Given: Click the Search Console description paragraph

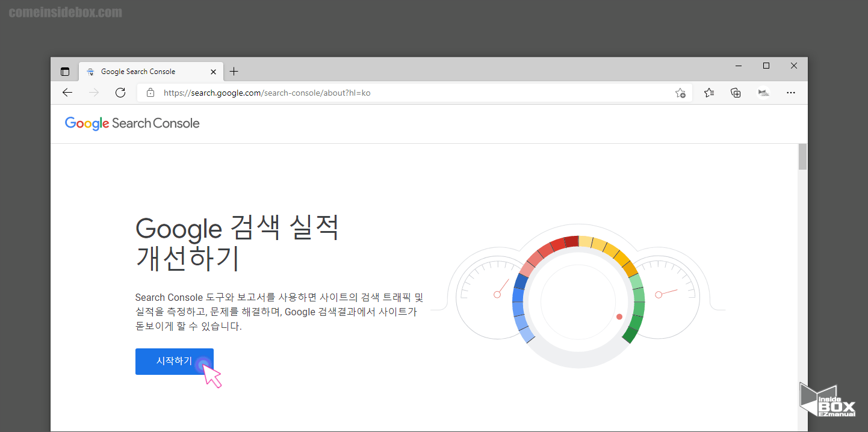Looking at the screenshot, I should tap(279, 312).
